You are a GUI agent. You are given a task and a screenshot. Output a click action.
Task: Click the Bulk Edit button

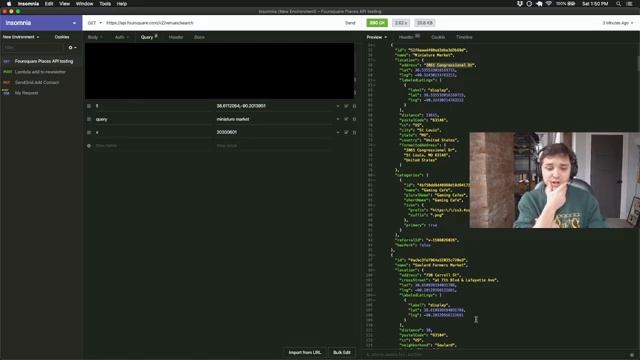click(x=342, y=353)
